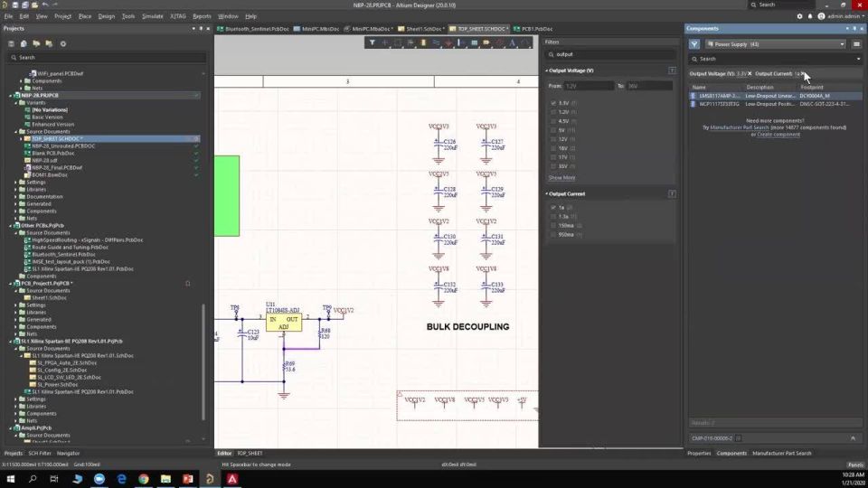Image resolution: width=868 pixels, height=488 pixels.
Task: Open the notifications bell icon
Action: (810, 16)
